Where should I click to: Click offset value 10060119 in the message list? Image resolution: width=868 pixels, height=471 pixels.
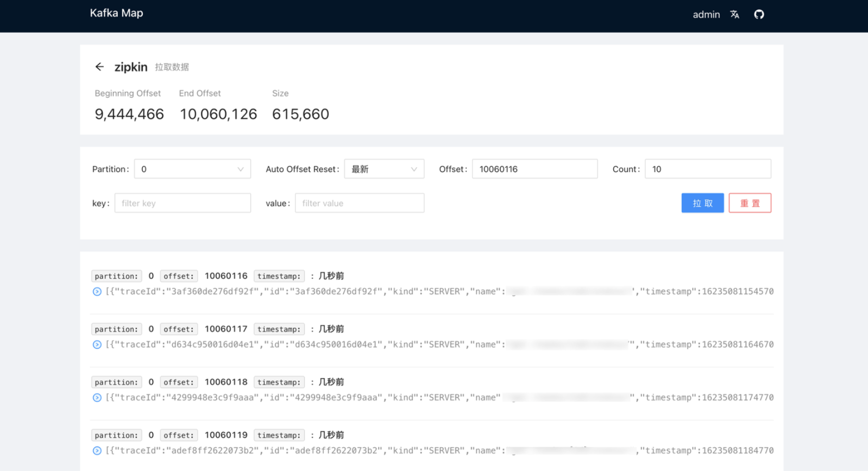226,435
